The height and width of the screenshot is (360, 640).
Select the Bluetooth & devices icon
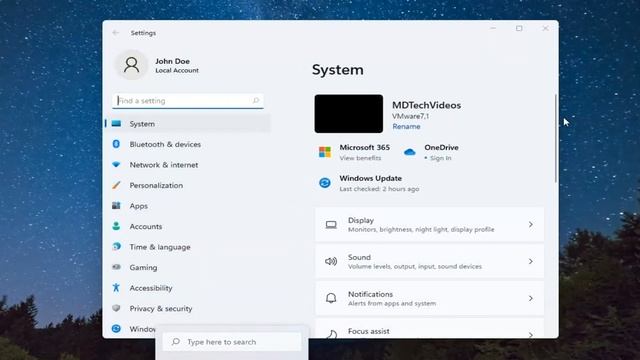(x=116, y=144)
